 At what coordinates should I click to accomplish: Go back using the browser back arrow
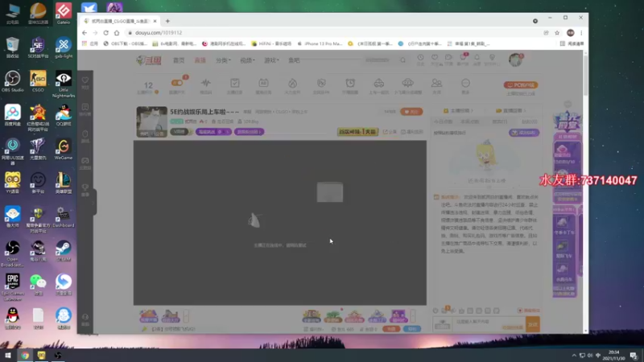(x=85, y=33)
